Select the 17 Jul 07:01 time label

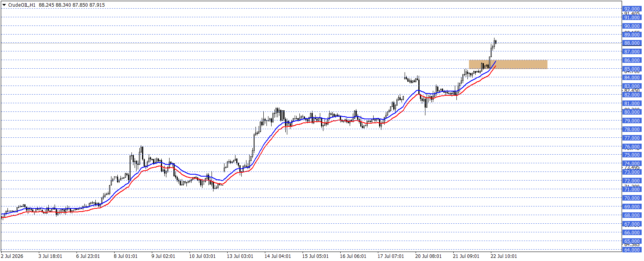[390, 256]
